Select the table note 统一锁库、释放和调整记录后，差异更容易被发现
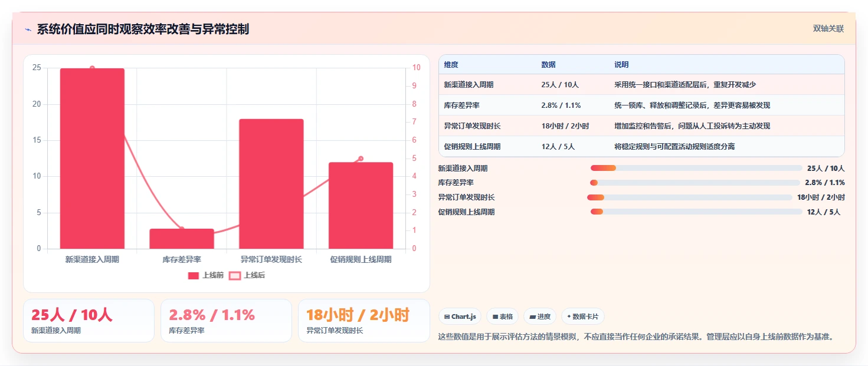Image resolution: width=868 pixels, height=366 pixels. click(x=692, y=105)
